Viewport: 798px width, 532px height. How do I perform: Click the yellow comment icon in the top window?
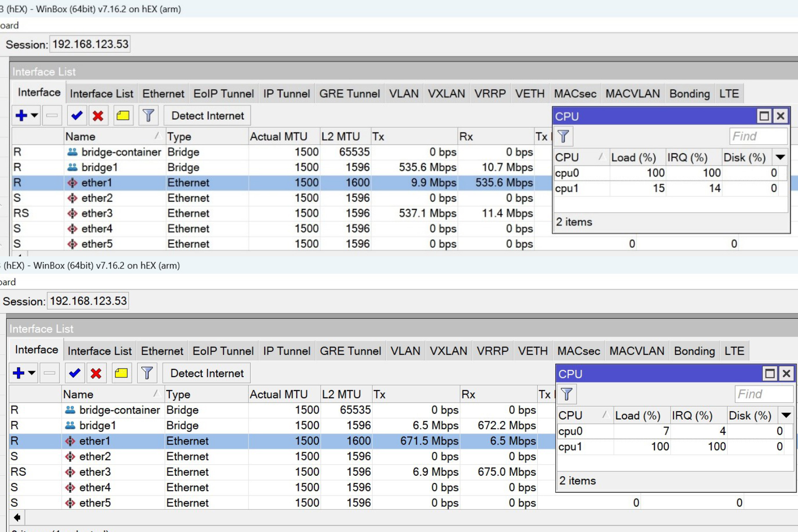(123, 116)
